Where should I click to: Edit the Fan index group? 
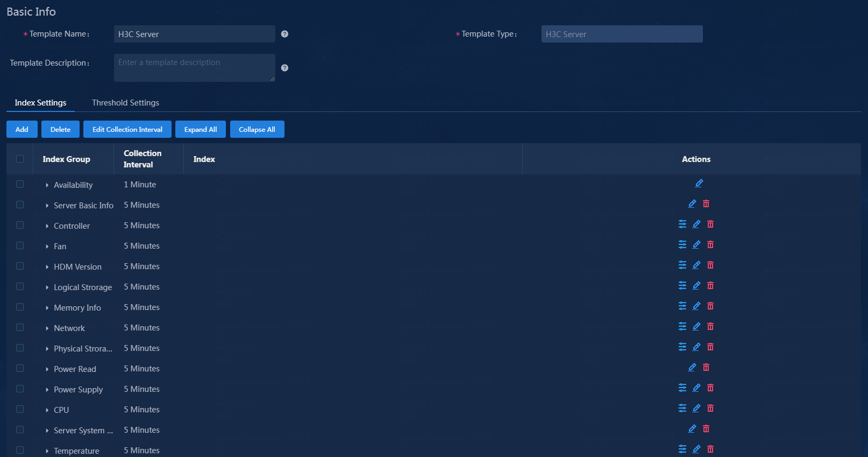[696, 245]
